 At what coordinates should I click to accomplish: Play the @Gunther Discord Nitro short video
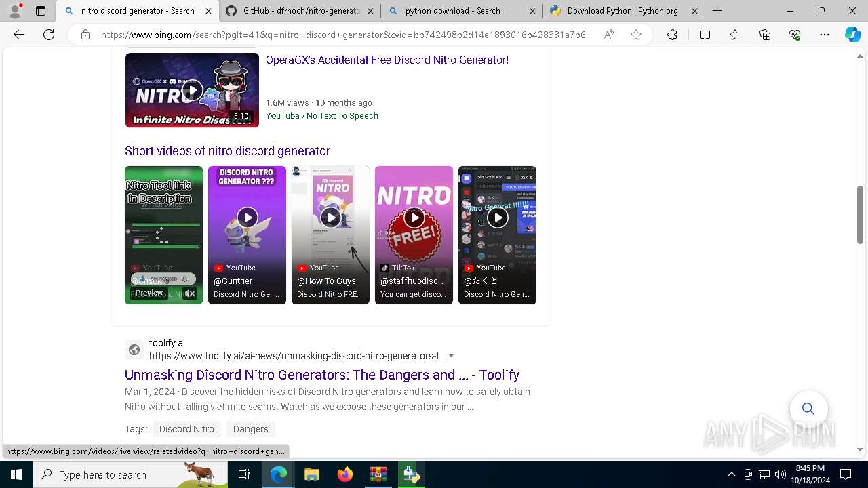[247, 235]
